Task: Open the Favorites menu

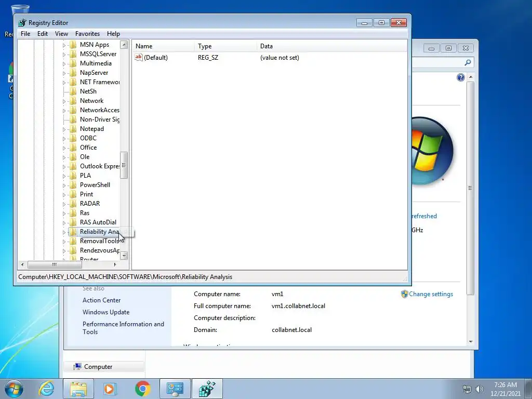Action: click(87, 34)
